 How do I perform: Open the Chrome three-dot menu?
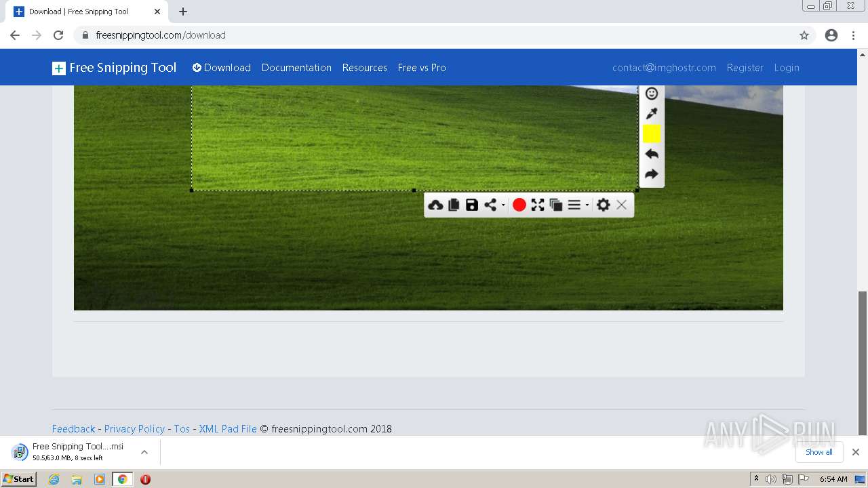click(x=854, y=35)
